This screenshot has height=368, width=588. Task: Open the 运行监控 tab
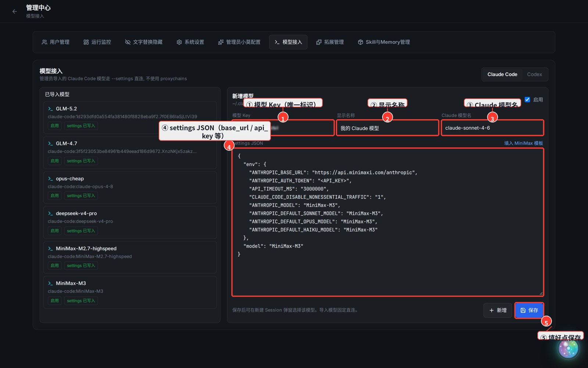point(97,42)
